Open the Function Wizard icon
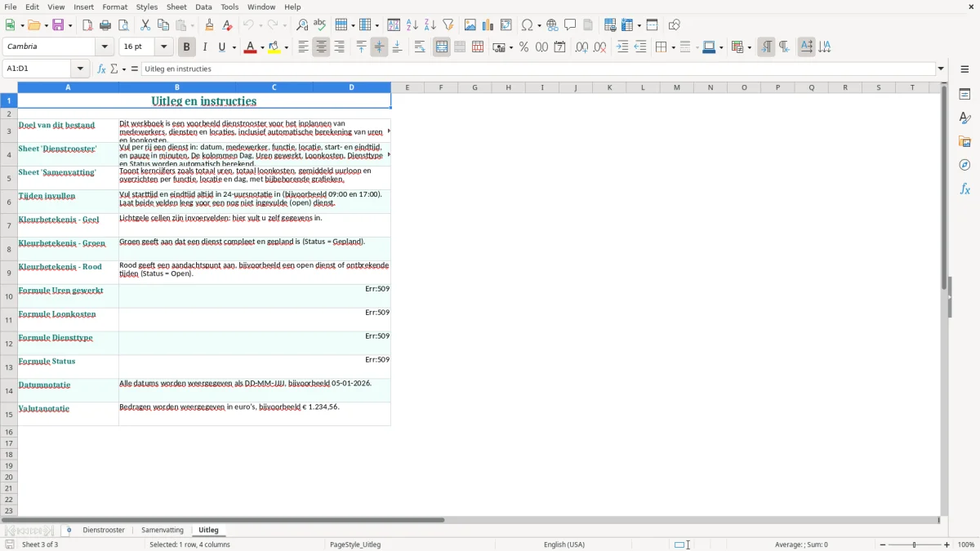 [x=101, y=69]
